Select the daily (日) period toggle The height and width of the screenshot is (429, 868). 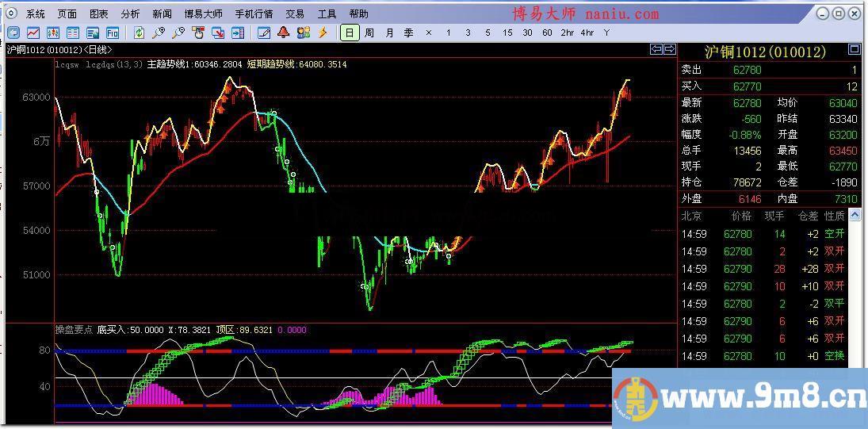pyautogui.click(x=350, y=33)
